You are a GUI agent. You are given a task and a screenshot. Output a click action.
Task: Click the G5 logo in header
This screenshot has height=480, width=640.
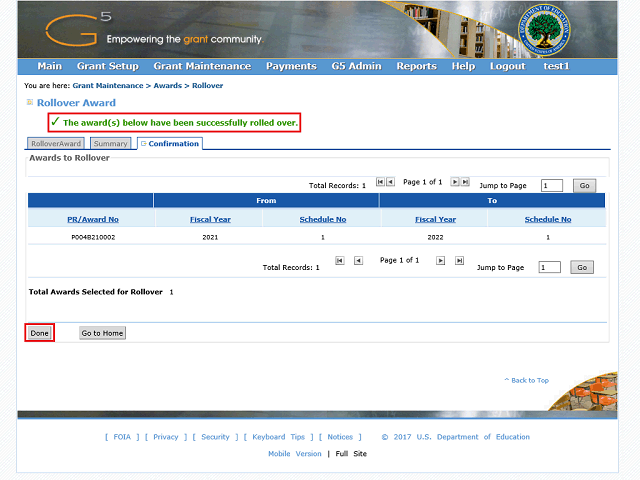tap(78, 29)
